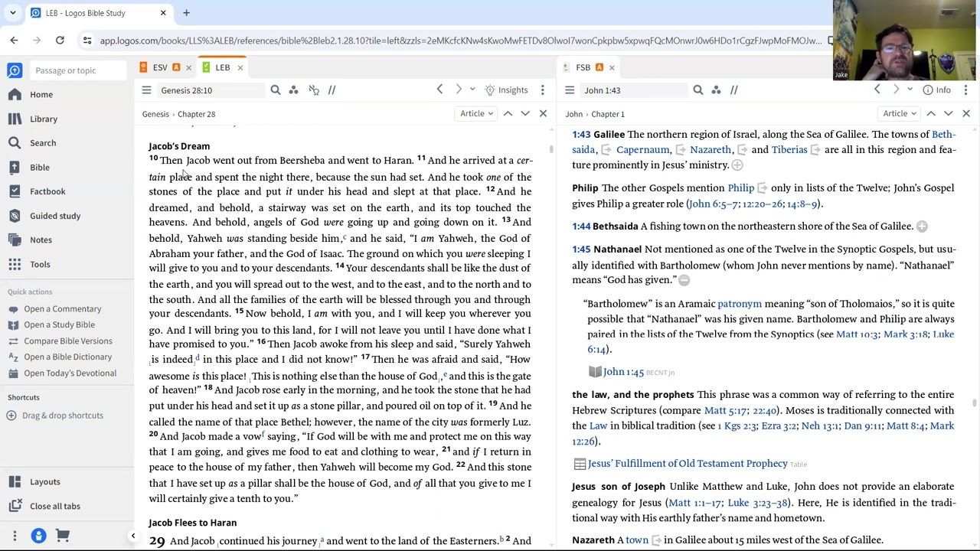Reload the browser page

click(x=60, y=40)
